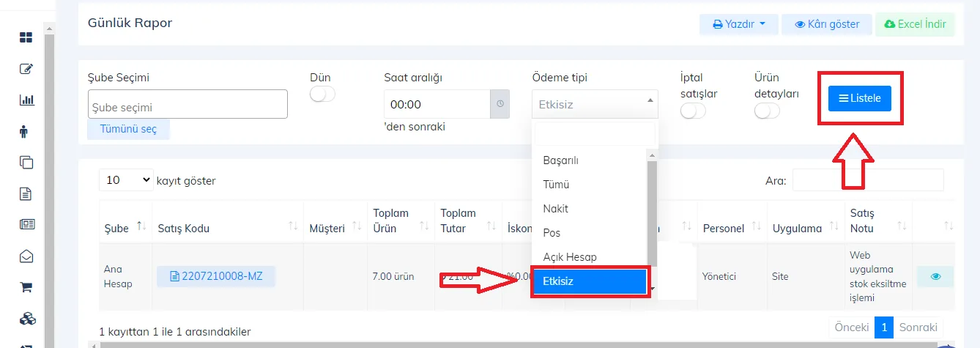The width and height of the screenshot is (980, 348).
Task: Click the person icon in sidebar
Action: tap(24, 132)
